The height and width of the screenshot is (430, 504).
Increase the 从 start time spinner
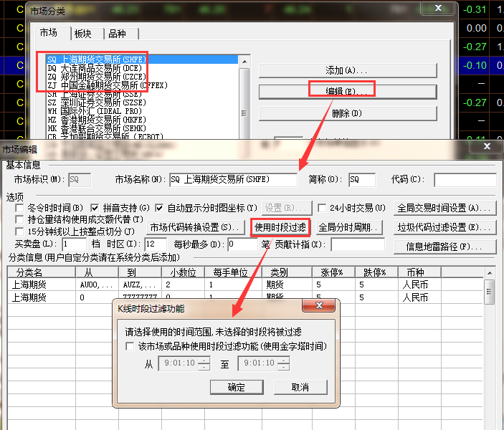click(204, 360)
